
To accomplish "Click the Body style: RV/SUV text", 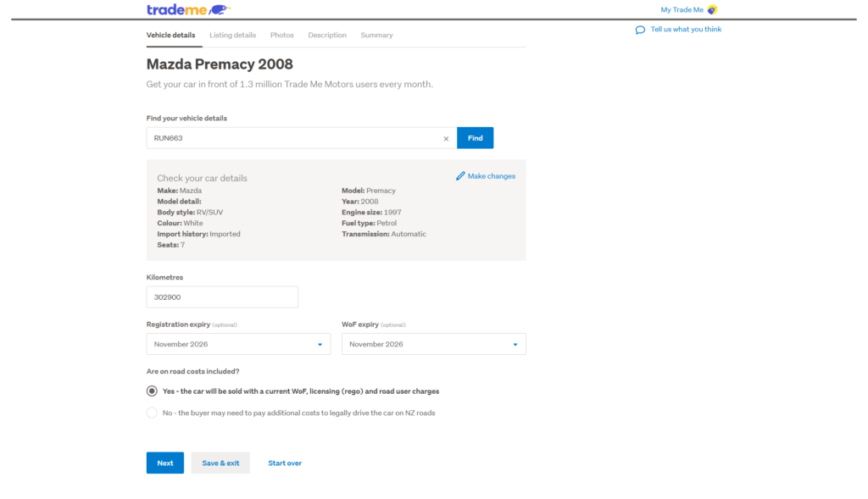I will 190,212.
